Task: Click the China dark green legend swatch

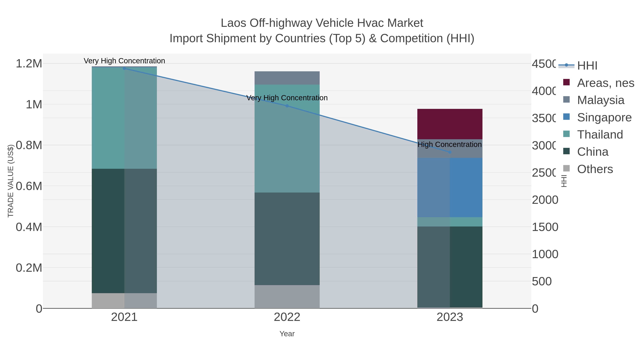Action: click(566, 151)
